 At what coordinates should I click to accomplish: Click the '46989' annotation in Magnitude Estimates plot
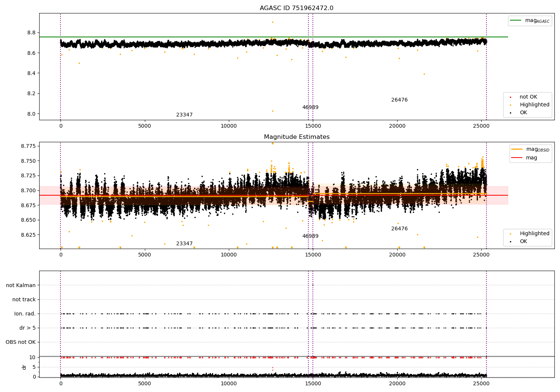(x=310, y=236)
